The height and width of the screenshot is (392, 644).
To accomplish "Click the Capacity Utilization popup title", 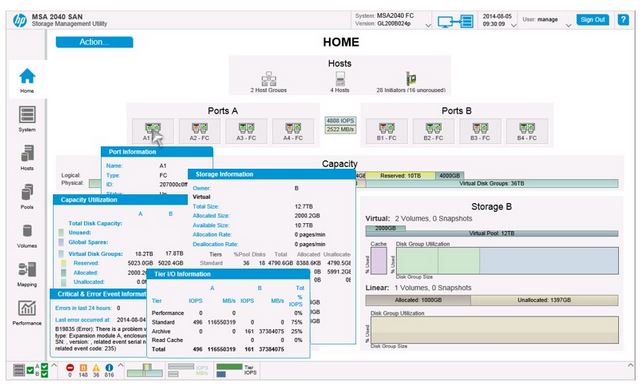I will coord(89,200).
